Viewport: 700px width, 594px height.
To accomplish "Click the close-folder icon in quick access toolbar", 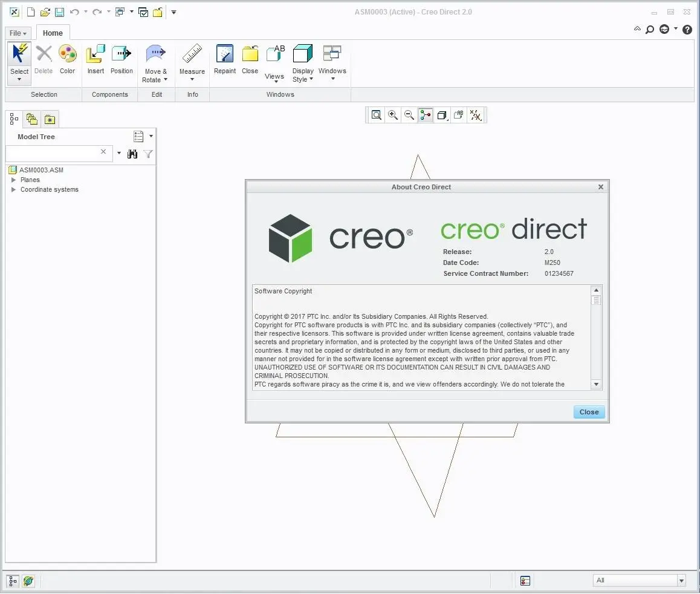I will 158,12.
